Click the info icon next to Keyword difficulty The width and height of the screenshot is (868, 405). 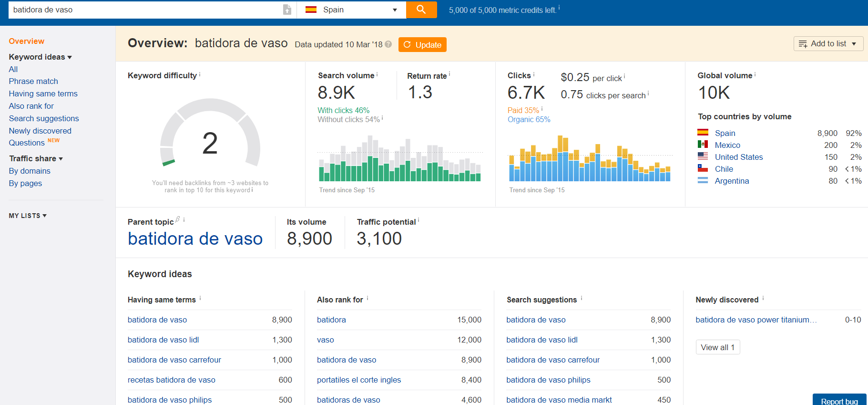click(200, 74)
